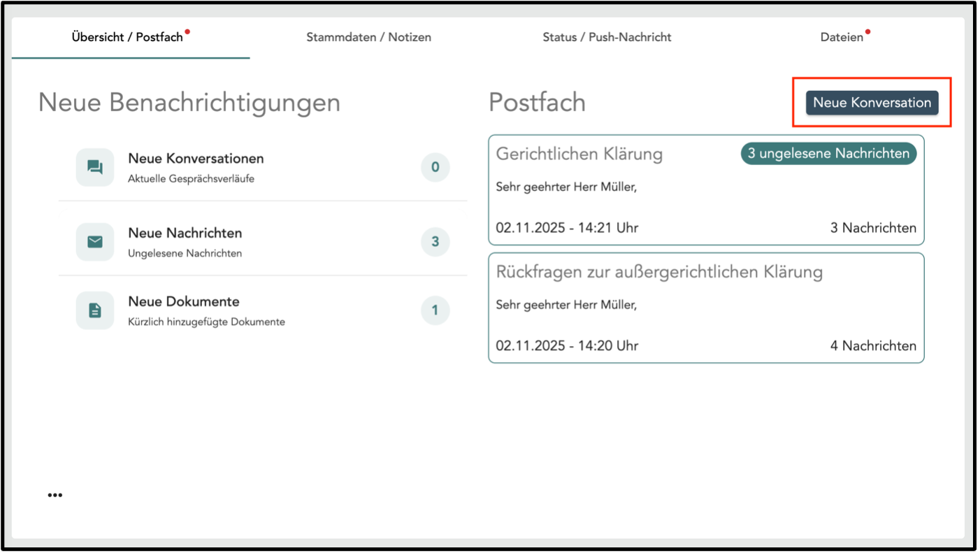Click the Neue Nachrichten notification title
Screen dimensions: 980x553
coord(185,233)
